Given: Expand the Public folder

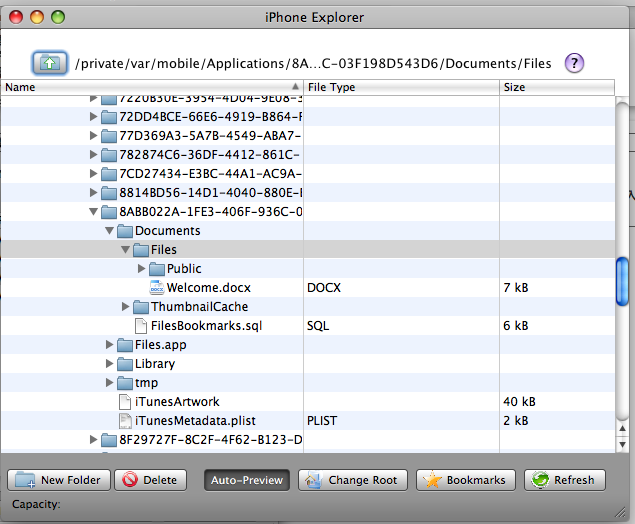Looking at the screenshot, I should [x=141, y=268].
